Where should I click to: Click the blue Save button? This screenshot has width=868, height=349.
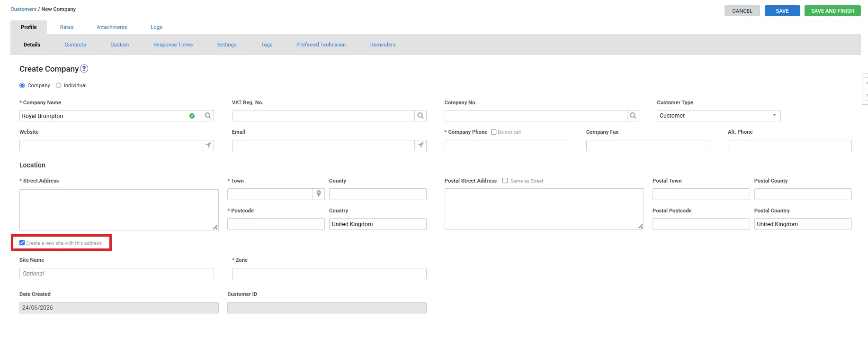[782, 11]
